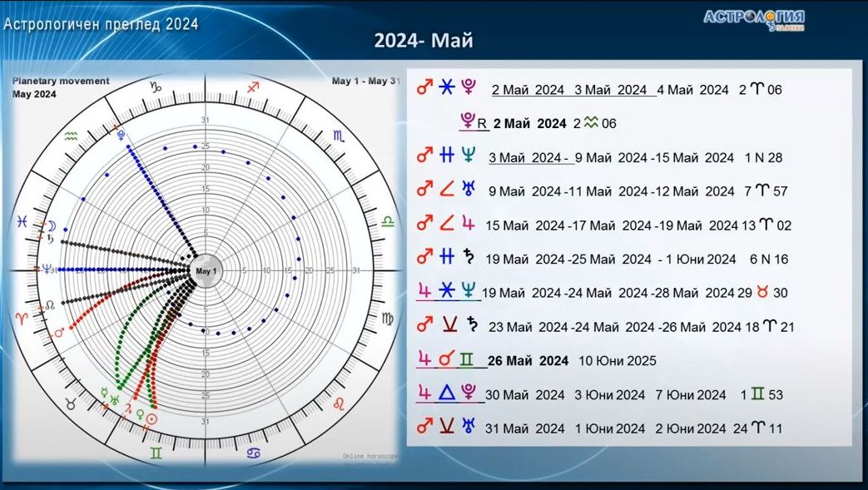Click the Sun symbol near the Gemini cusp

[x=151, y=419]
